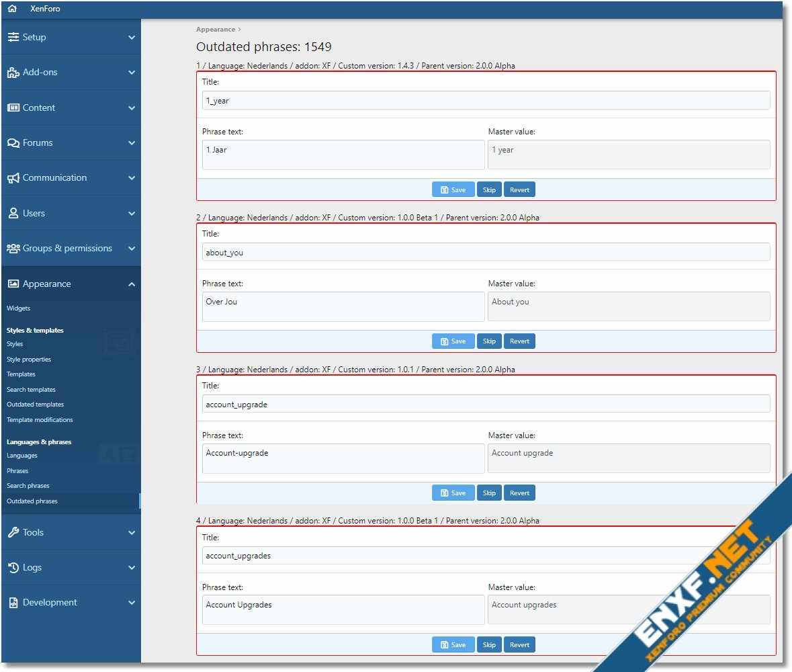Click the Phrase text field containing 'Over Jou'
792x672 pixels.
343,306
